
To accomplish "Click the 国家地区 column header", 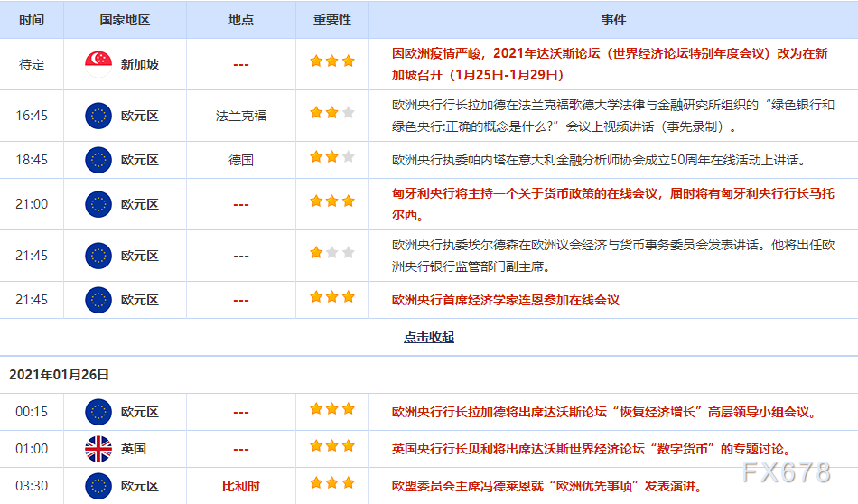I will tap(124, 20).
